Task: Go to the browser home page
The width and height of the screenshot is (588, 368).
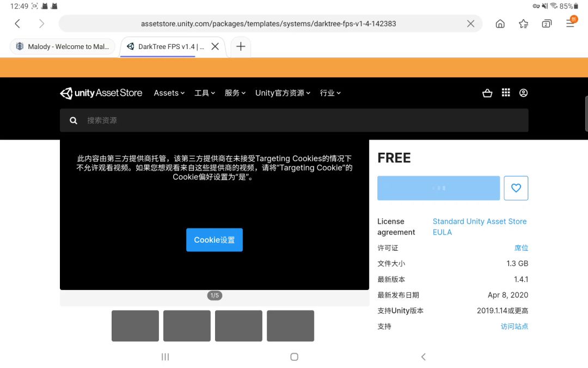Action: tap(500, 23)
